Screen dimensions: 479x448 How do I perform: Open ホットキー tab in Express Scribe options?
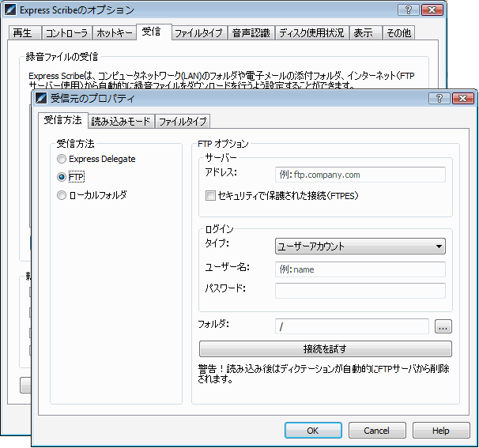pos(115,33)
